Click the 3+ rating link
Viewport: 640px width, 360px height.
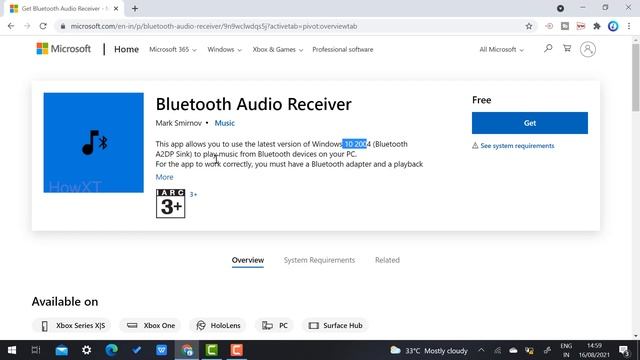[x=193, y=195]
